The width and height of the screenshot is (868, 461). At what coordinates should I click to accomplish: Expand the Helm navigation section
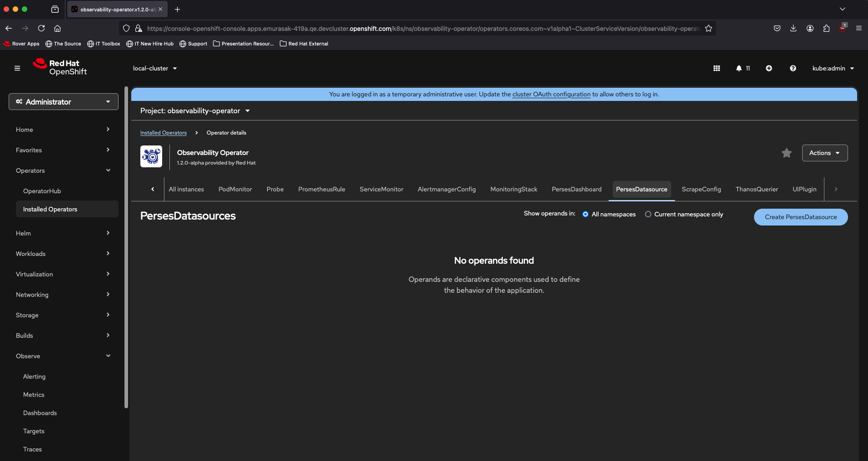(x=63, y=233)
